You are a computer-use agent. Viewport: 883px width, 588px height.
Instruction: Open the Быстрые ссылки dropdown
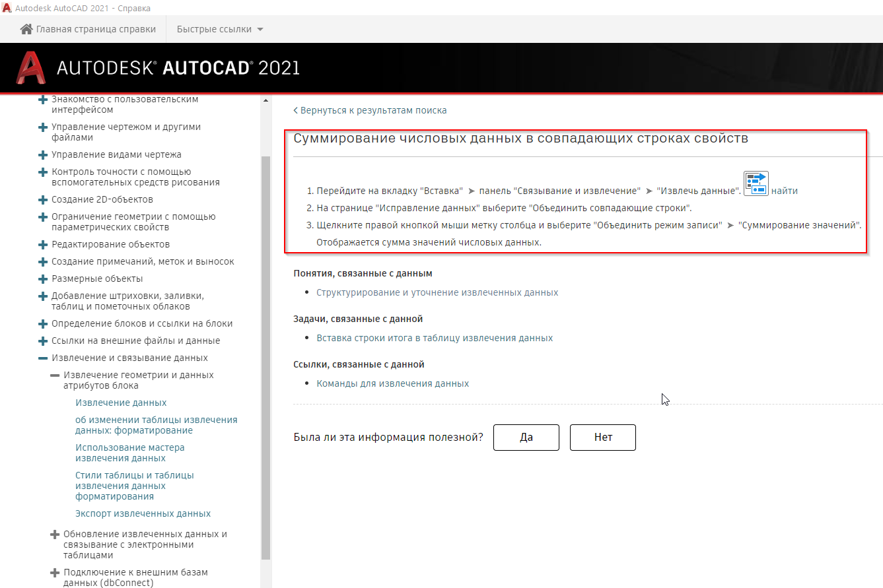click(x=220, y=29)
